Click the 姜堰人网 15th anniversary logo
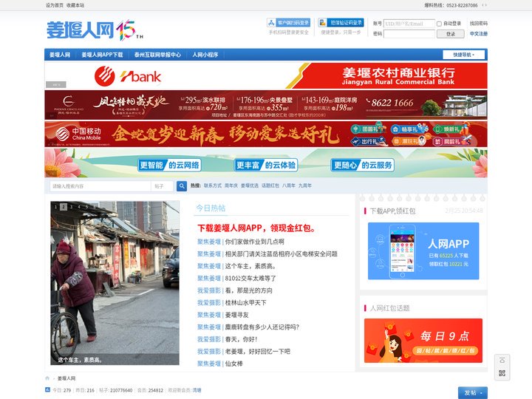532x399 pixels. click(x=95, y=30)
